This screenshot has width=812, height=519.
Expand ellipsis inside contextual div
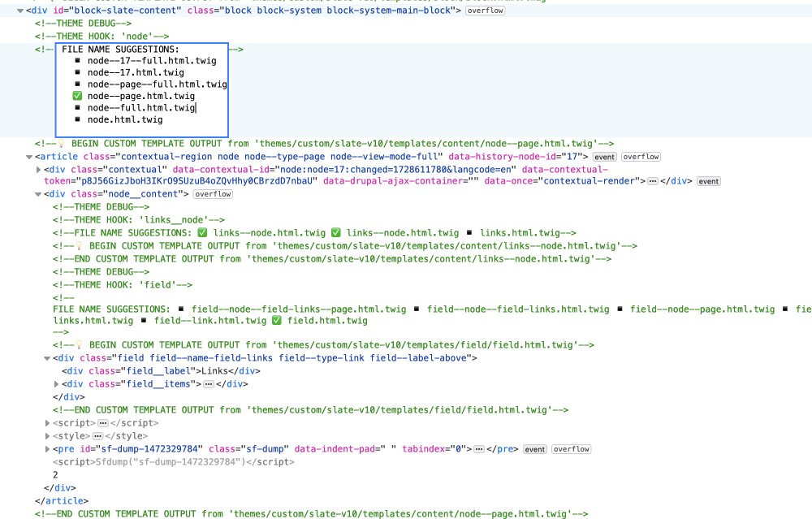653,181
